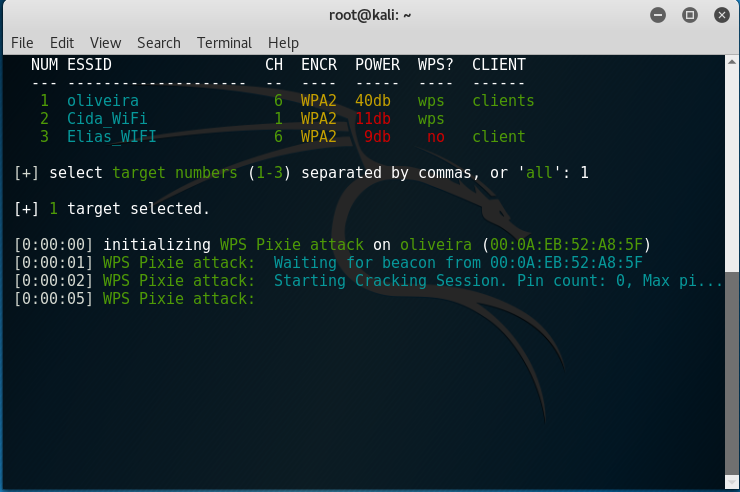This screenshot has width=740, height=492.
Task: Click the Elias_WIFI network name
Action: [x=111, y=136]
